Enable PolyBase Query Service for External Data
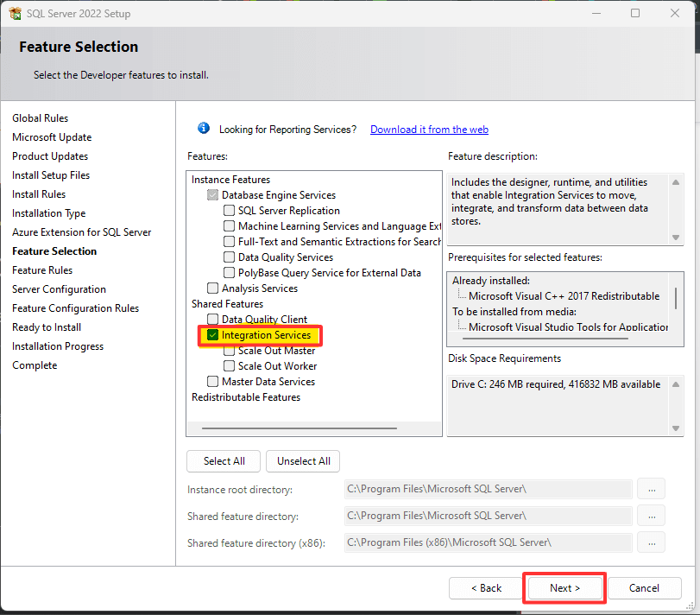 click(x=229, y=272)
